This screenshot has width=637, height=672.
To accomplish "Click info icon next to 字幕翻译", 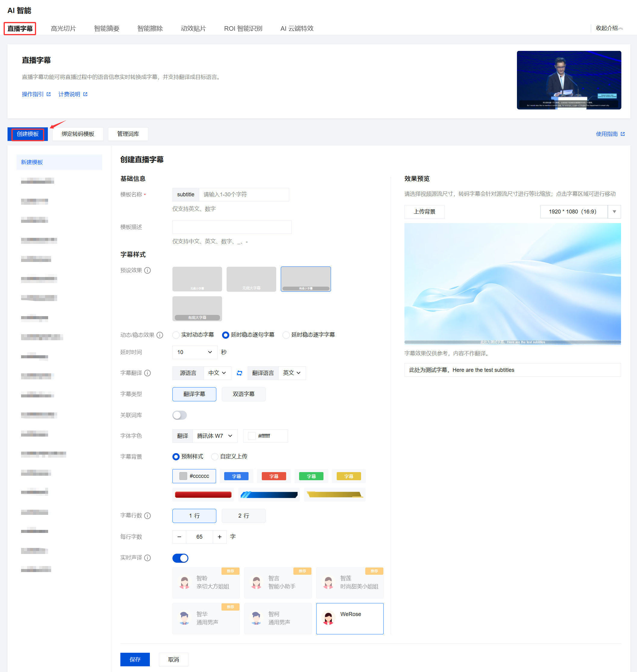I will [147, 373].
